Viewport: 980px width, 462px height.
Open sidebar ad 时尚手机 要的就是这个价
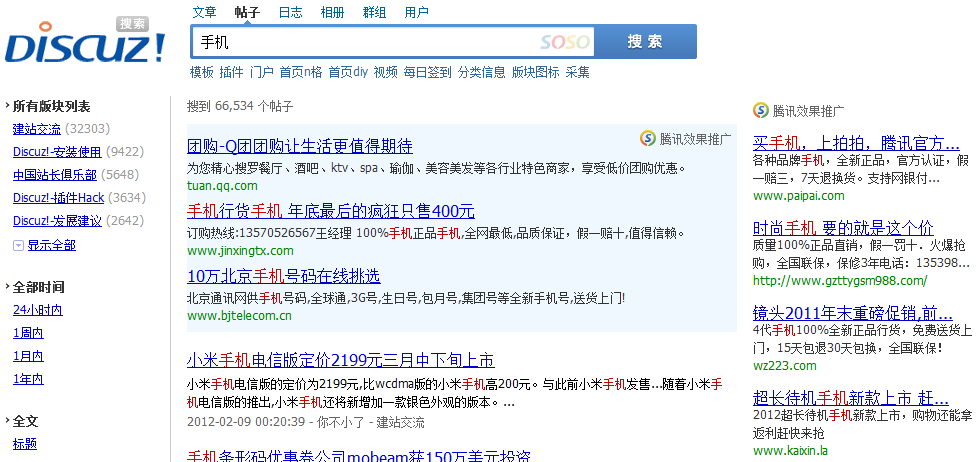point(843,228)
